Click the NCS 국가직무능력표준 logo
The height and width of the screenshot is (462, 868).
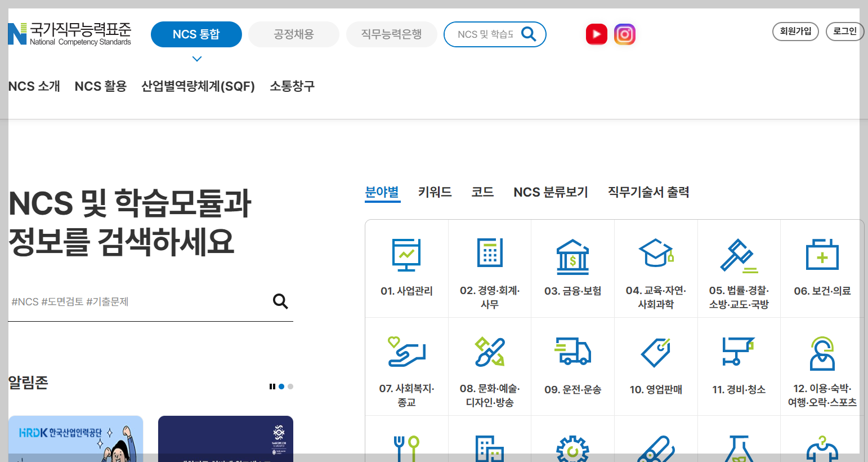pyautogui.click(x=69, y=34)
